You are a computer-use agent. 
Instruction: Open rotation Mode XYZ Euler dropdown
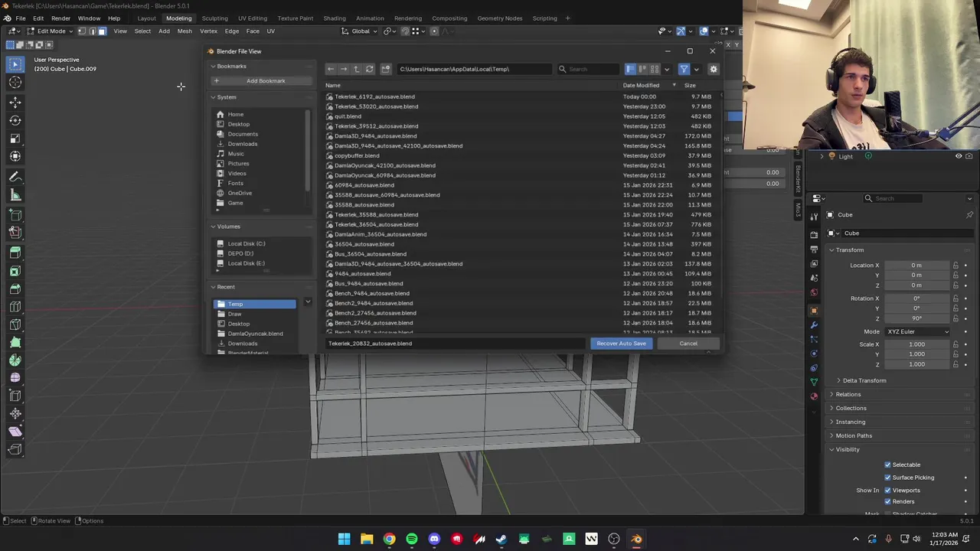[x=918, y=331]
